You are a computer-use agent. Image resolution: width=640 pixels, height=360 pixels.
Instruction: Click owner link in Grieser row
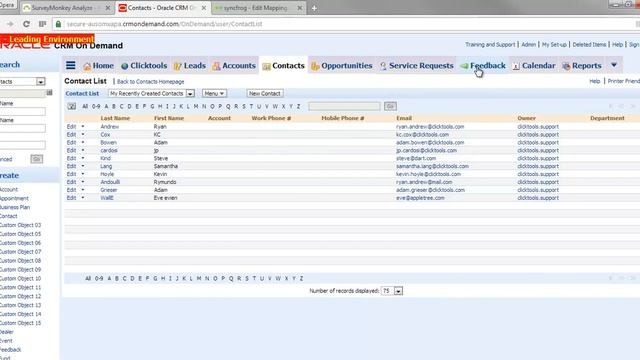pos(538,190)
